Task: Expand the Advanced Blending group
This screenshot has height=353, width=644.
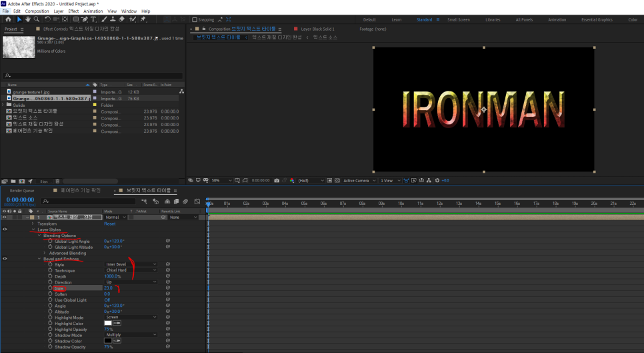Action: tap(45, 253)
